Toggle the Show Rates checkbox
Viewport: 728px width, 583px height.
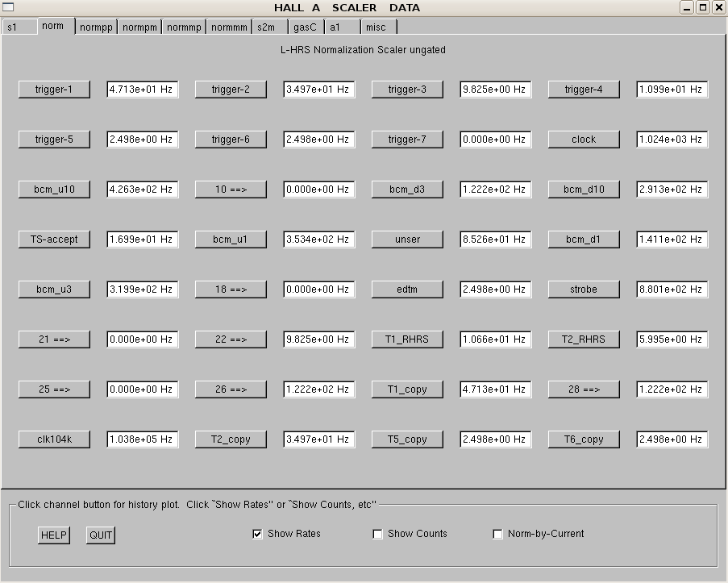click(257, 535)
